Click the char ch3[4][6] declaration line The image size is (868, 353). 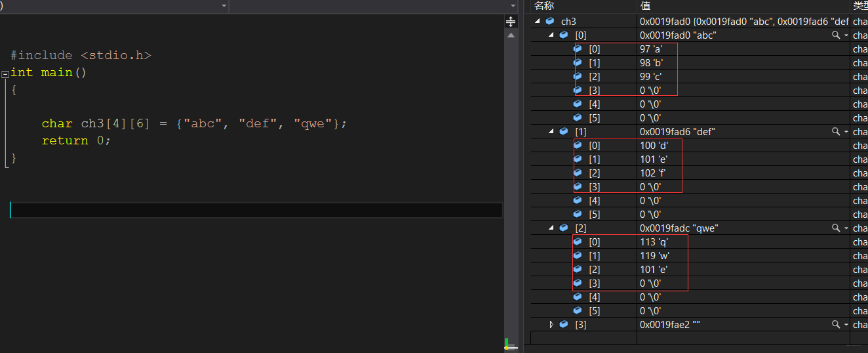[x=194, y=123]
